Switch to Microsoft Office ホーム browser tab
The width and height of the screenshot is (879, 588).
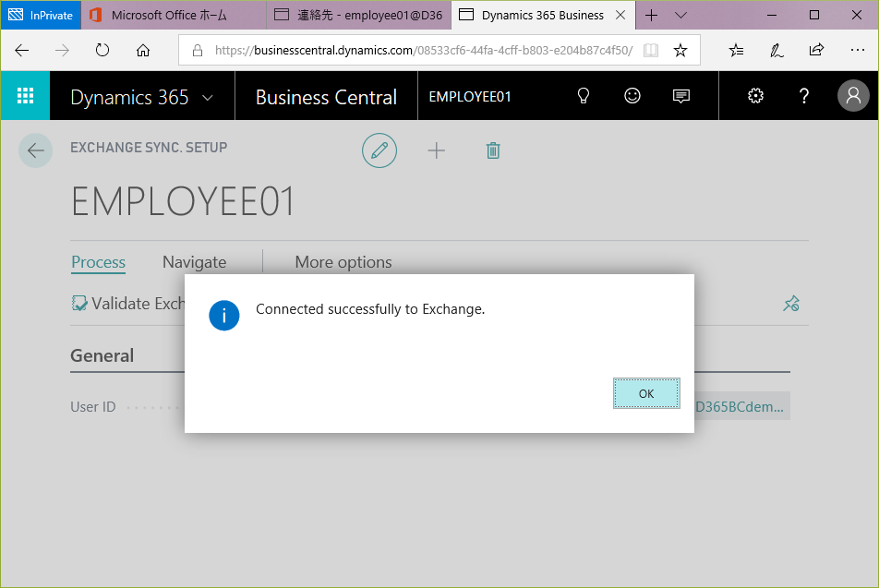(x=174, y=15)
